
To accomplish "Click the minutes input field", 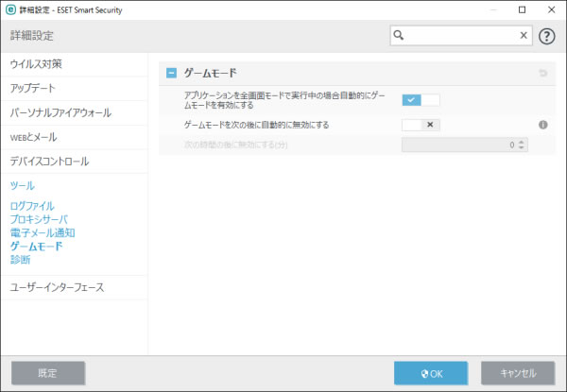I will click(464, 145).
